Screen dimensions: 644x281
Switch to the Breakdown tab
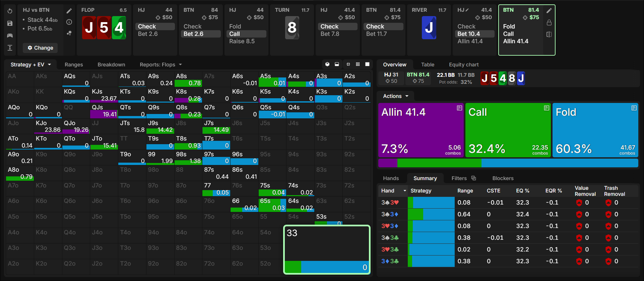coord(111,64)
